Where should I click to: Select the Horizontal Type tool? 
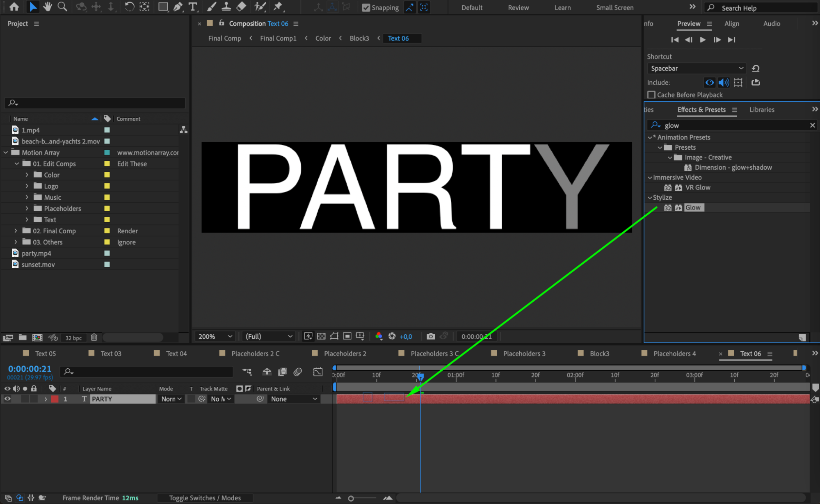click(192, 7)
